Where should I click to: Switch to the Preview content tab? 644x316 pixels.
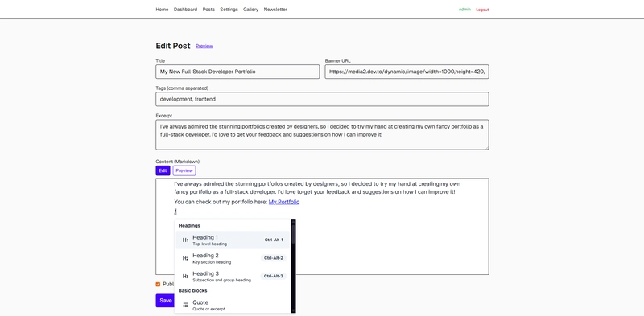coord(184,170)
